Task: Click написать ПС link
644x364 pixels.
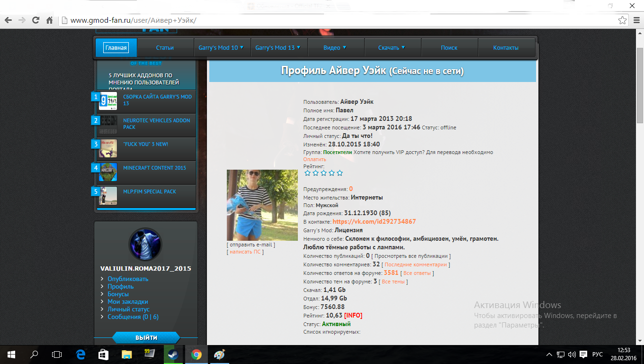Action: 245,252
